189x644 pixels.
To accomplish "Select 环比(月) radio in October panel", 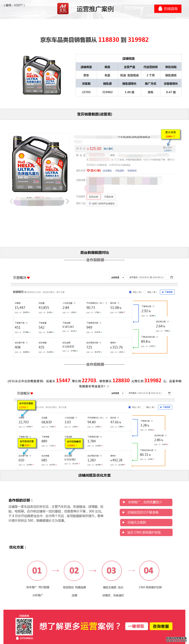I will [130, 407].
